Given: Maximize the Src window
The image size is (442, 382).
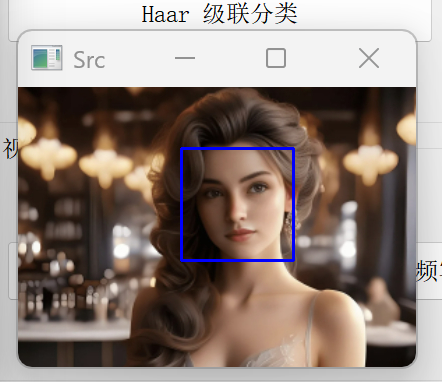Looking at the screenshot, I should (x=276, y=58).
